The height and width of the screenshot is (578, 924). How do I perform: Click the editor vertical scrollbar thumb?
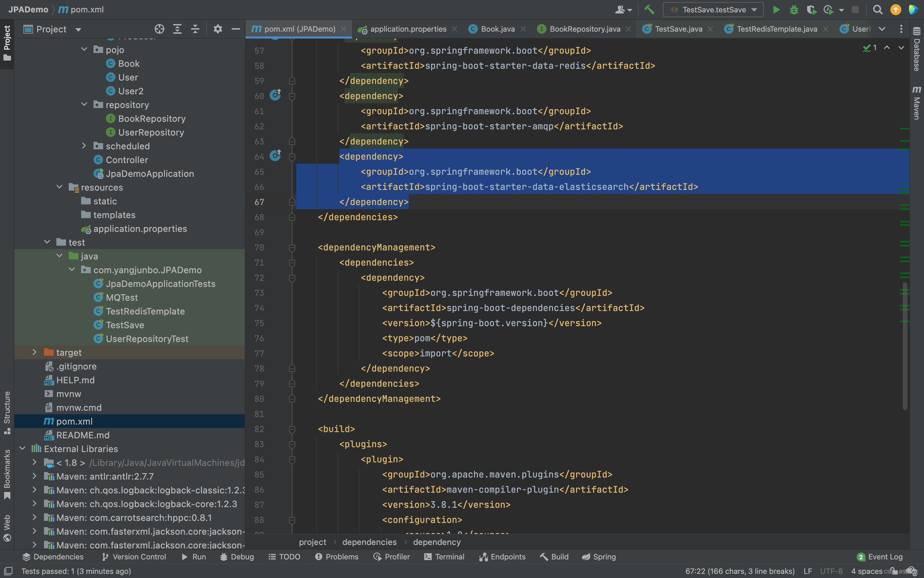[904, 346]
